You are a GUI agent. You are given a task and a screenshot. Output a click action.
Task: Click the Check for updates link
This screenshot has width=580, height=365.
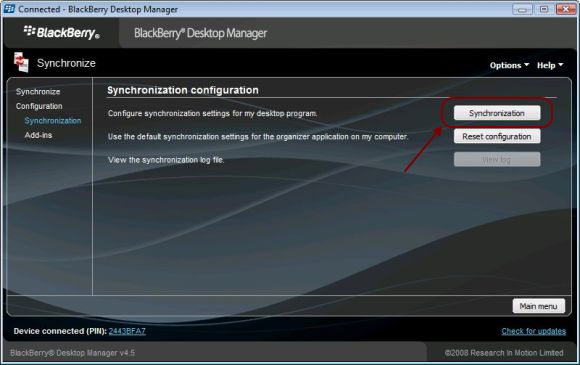(533, 331)
